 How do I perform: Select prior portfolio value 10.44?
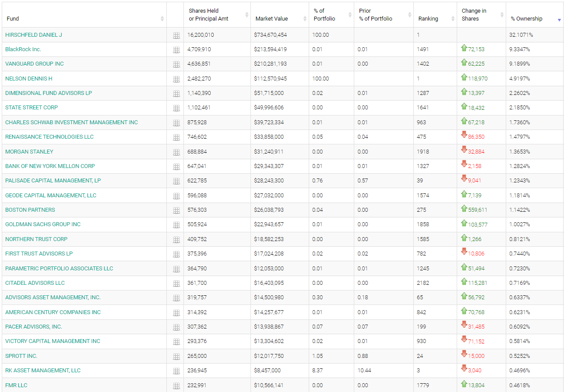tap(364, 370)
